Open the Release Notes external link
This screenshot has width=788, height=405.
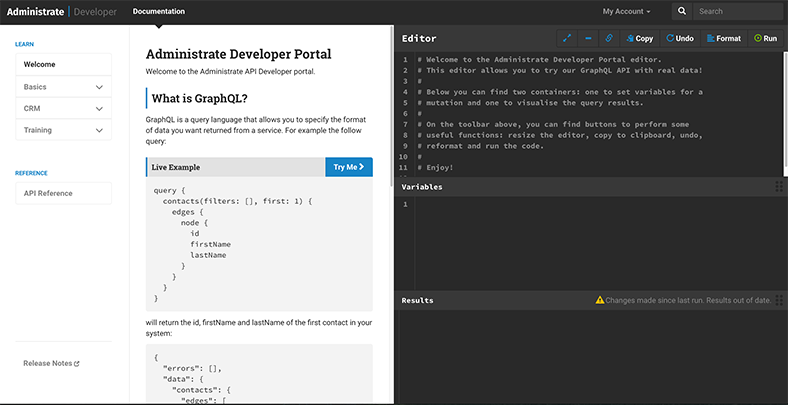pyautogui.click(x=51, y=363)
